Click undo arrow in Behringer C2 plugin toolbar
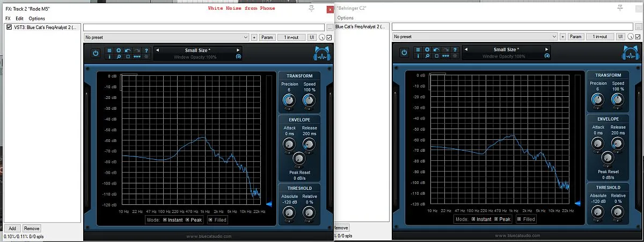Screen dimensions: 644x242 [436, 49]
